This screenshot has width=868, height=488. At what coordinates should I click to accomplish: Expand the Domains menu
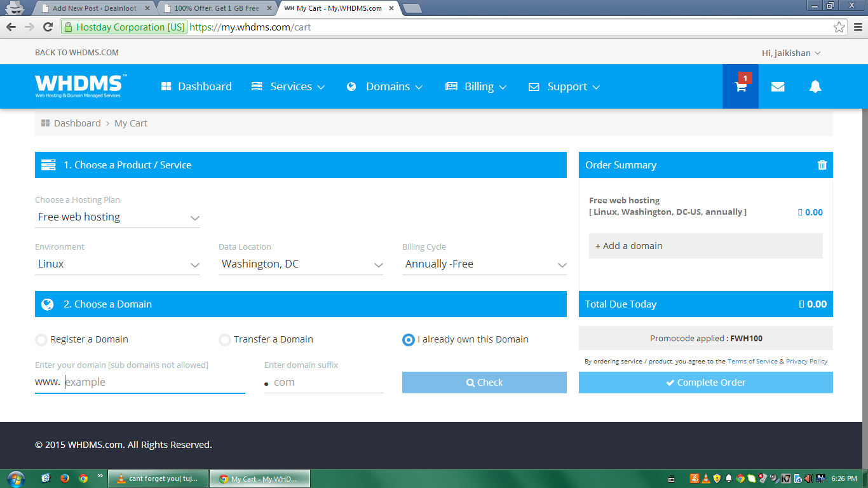(385, 86)
